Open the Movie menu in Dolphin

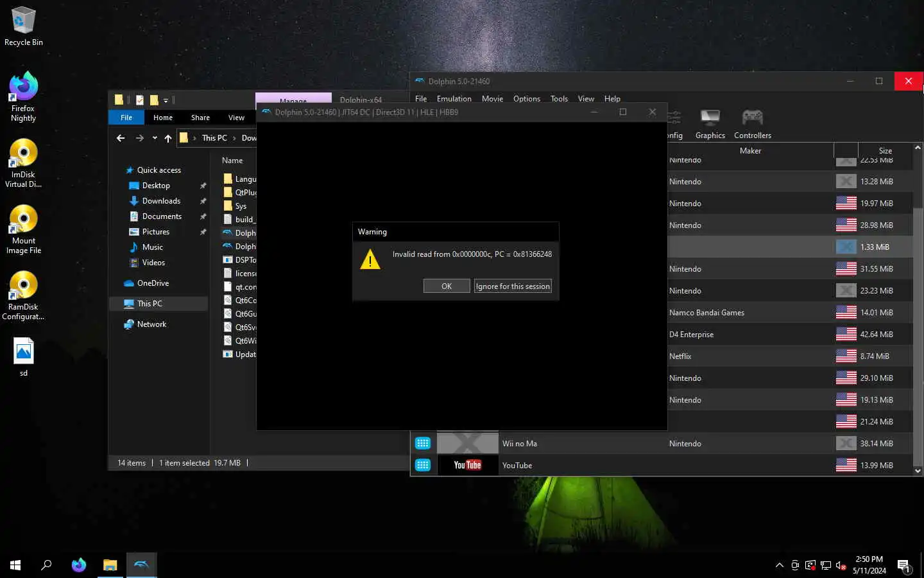pos(492,99)
